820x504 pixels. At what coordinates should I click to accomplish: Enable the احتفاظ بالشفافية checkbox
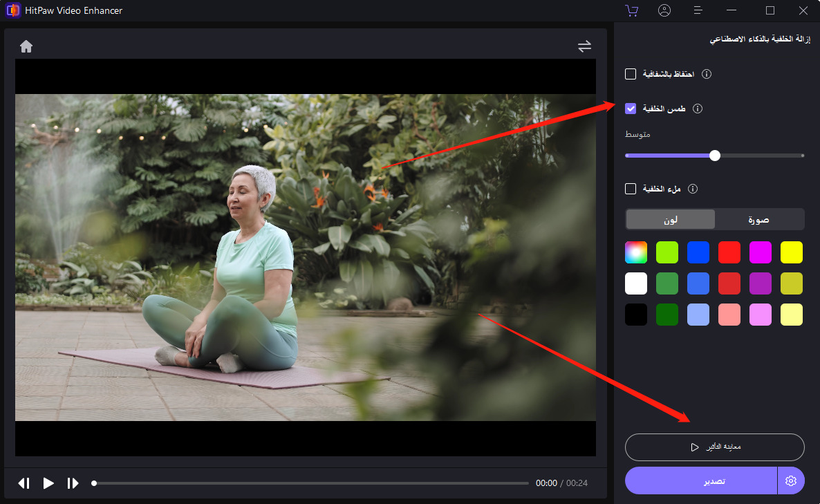coord(631,74)
